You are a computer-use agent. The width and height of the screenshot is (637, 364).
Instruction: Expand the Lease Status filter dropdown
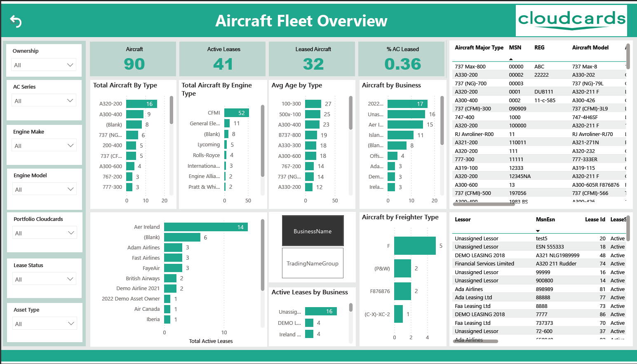tap(44, 279)
